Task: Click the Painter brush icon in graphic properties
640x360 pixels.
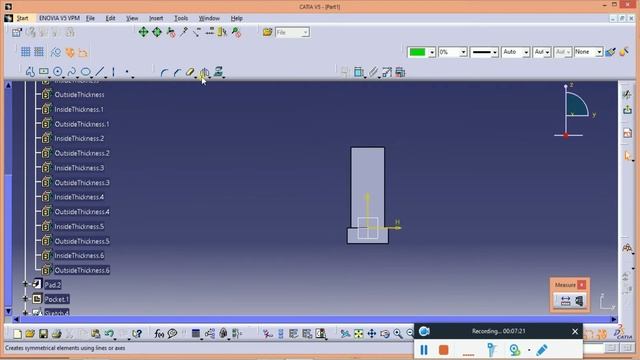Action: pyautogui.click(x=611, y=52)
